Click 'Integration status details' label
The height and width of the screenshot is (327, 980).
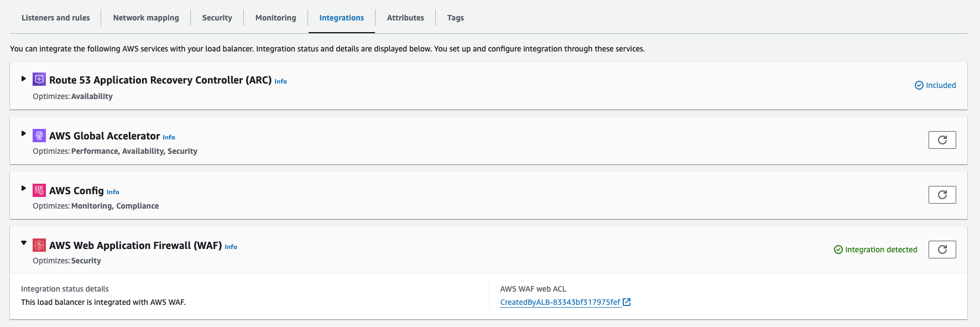[65, 289]
